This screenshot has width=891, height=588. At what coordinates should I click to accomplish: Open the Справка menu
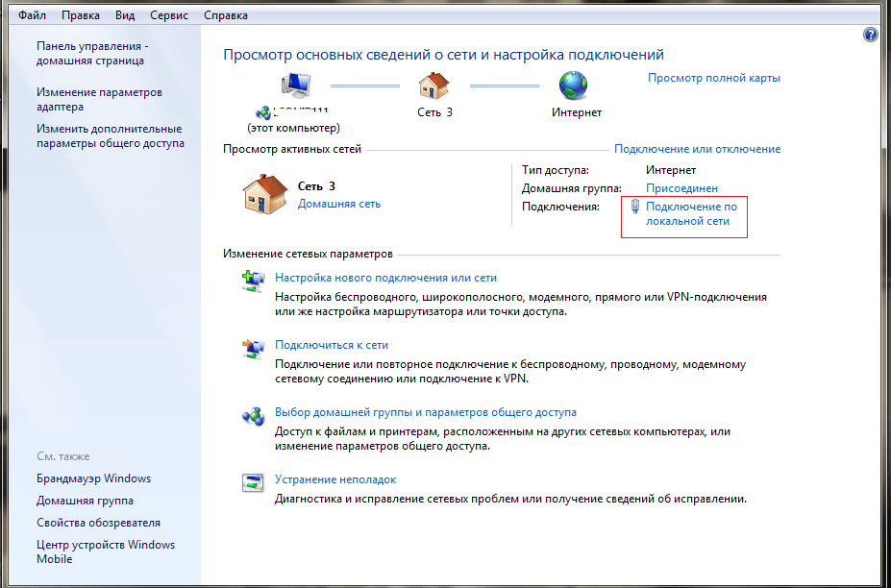(226, 15)
